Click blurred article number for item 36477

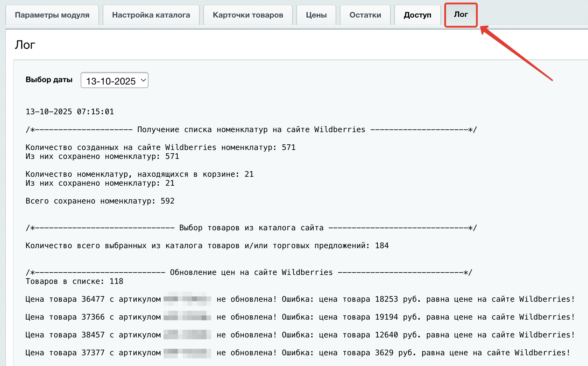tap(187, 299)
